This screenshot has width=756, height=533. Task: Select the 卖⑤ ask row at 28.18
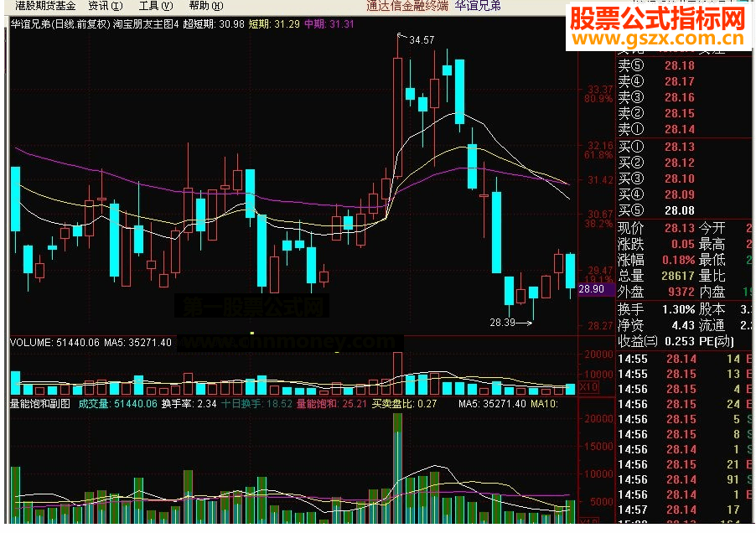(656, 65)
